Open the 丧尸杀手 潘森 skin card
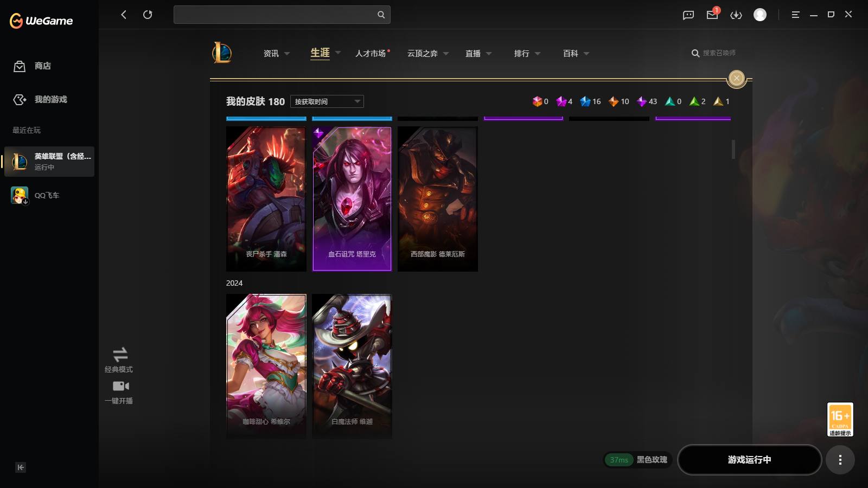 266,199
